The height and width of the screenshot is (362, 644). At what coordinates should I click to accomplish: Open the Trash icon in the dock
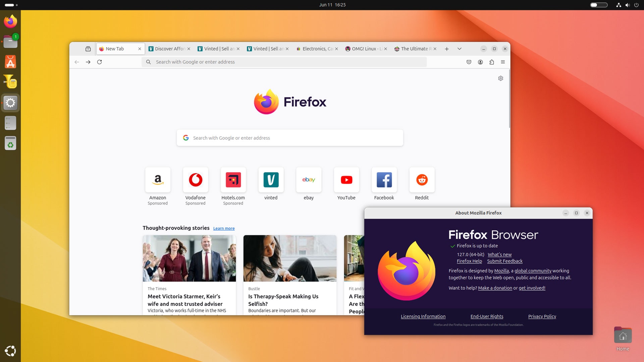(10, 143)
